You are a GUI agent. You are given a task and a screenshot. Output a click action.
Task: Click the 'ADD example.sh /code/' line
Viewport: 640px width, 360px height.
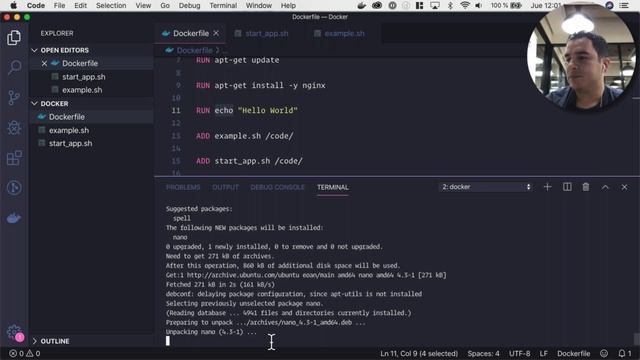(x=244, y=136)
